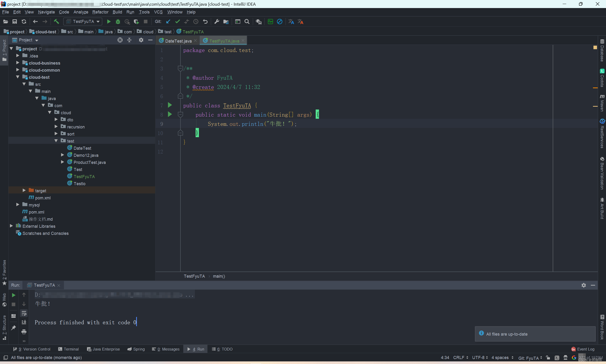Open Git history clock icon
This screenshot has height=364, width=606.
pyautogui.click(x=196, y=22)
